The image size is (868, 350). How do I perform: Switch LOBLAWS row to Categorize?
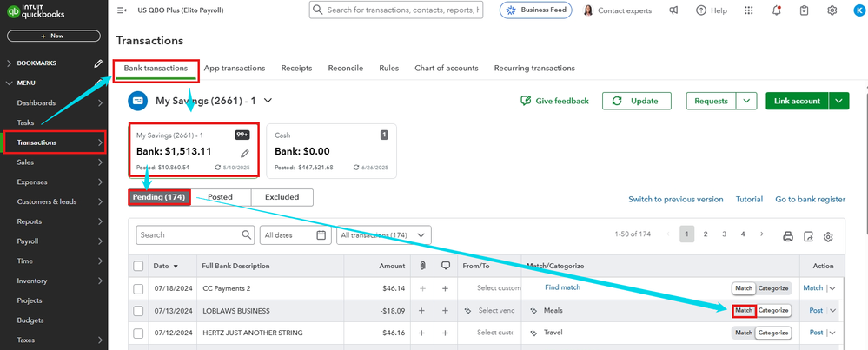(x=773, y=311)
